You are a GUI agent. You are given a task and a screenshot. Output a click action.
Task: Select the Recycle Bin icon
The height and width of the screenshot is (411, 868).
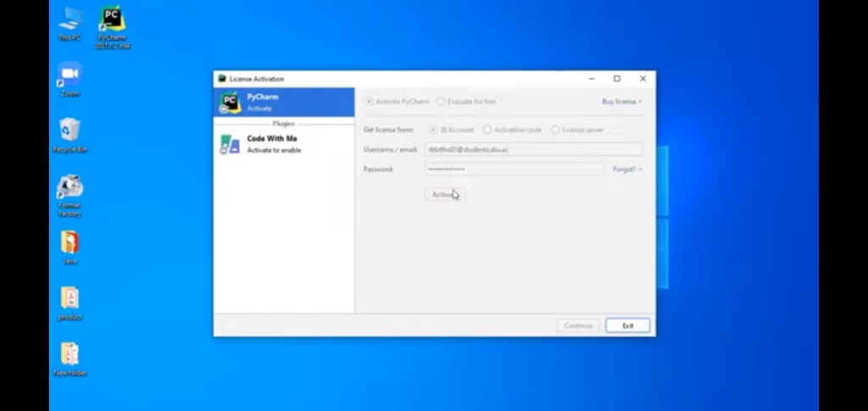click(70, 131)
